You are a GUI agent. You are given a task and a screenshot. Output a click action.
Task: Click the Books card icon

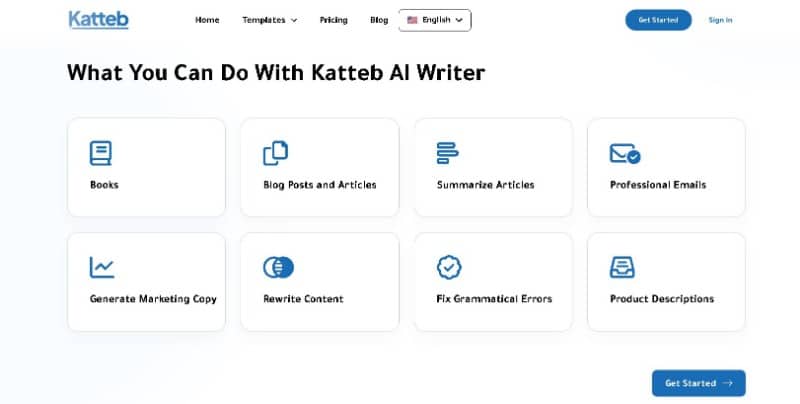click(x=101, y=153)
